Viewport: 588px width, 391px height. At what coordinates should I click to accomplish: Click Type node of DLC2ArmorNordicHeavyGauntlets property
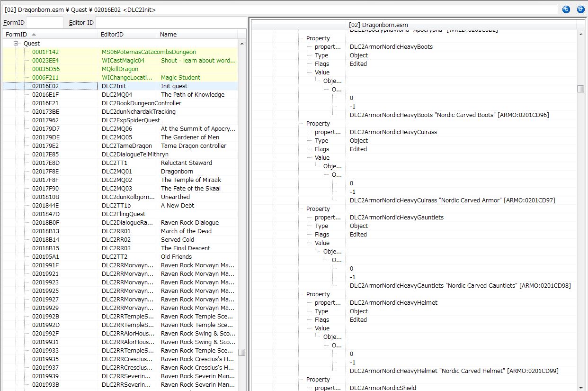(321, 226)
